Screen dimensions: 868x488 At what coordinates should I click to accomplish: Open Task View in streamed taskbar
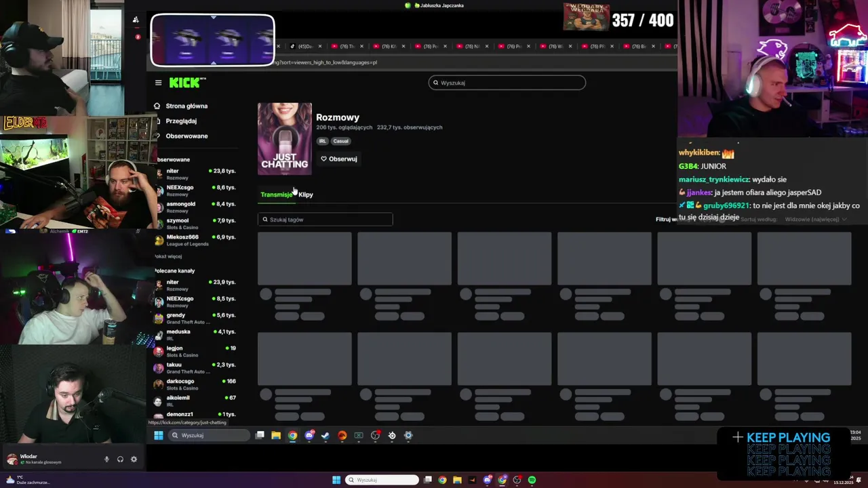pyautogui.click(x=260, y=435)
